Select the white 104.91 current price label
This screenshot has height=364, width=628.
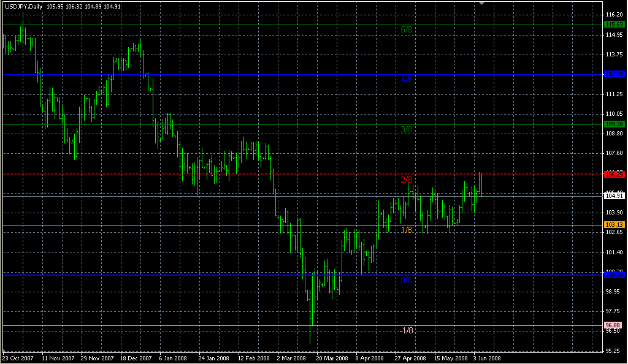point(614,195)
